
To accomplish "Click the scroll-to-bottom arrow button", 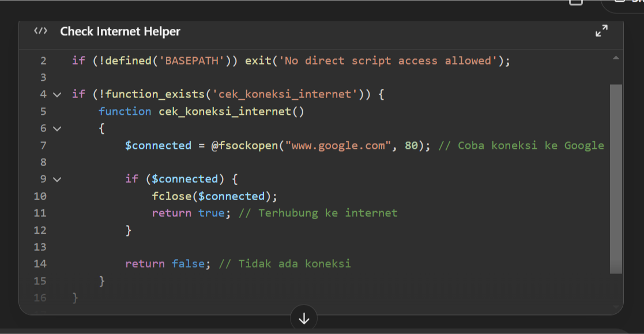I will (x=304, y=318).
